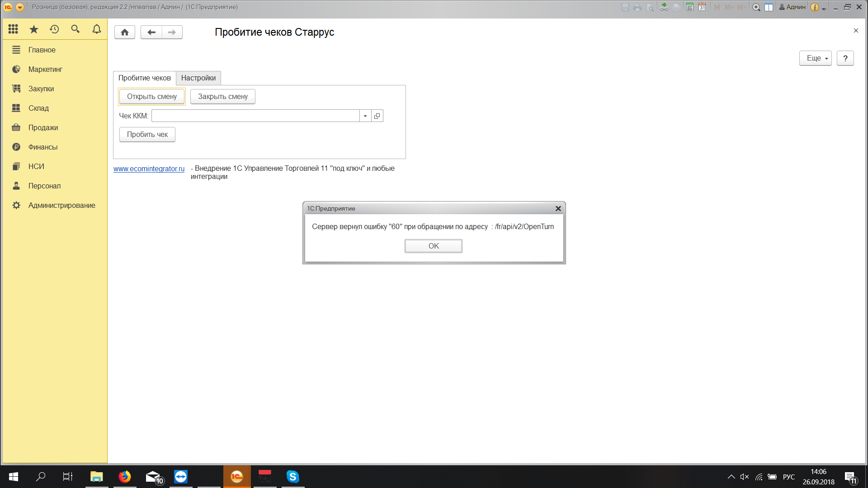Screen dimensions: 868x488
Task: Open the action center notifications icon
Action: click(x=850, y=477)
